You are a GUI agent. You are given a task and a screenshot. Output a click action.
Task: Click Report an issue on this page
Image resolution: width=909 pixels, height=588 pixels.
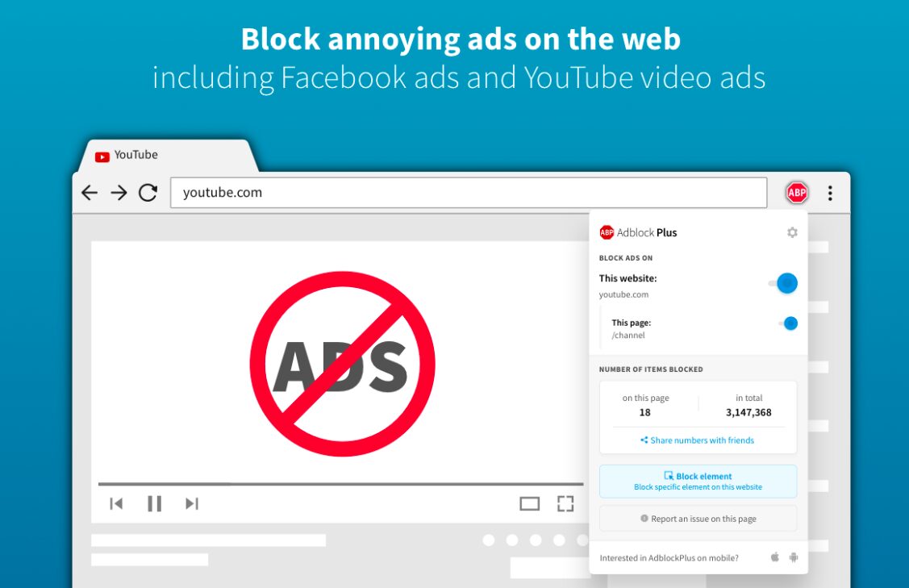click(x=698, y=519)
